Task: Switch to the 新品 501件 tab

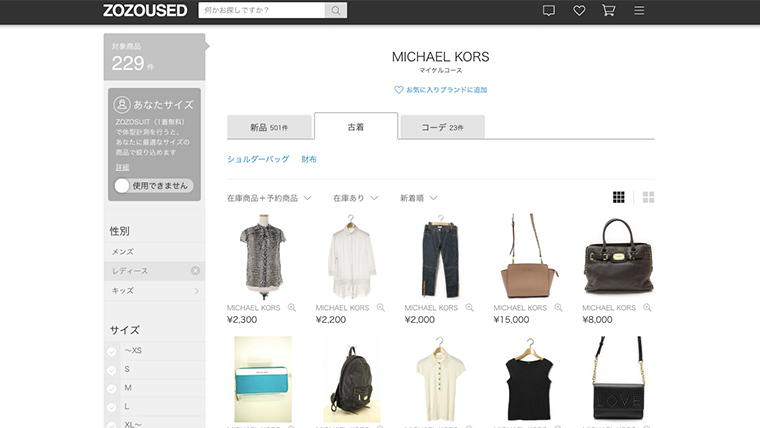Action: pyautogui.click(x=269, y=127)
